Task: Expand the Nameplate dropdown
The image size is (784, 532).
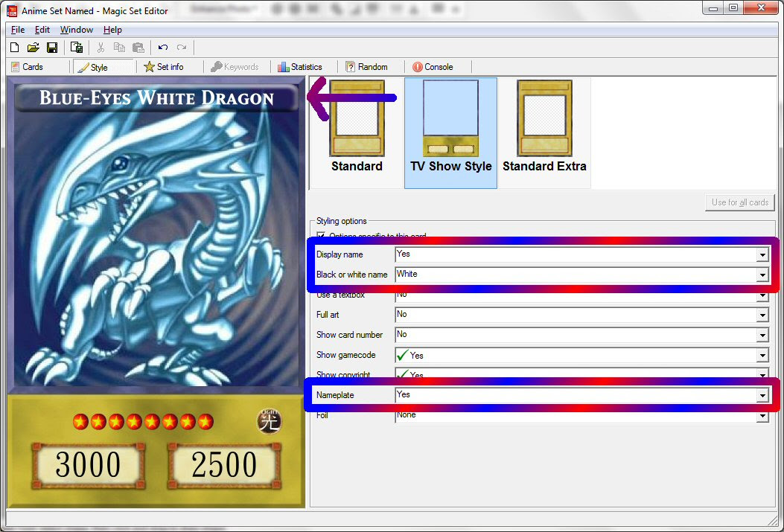Action: (762, 396)
